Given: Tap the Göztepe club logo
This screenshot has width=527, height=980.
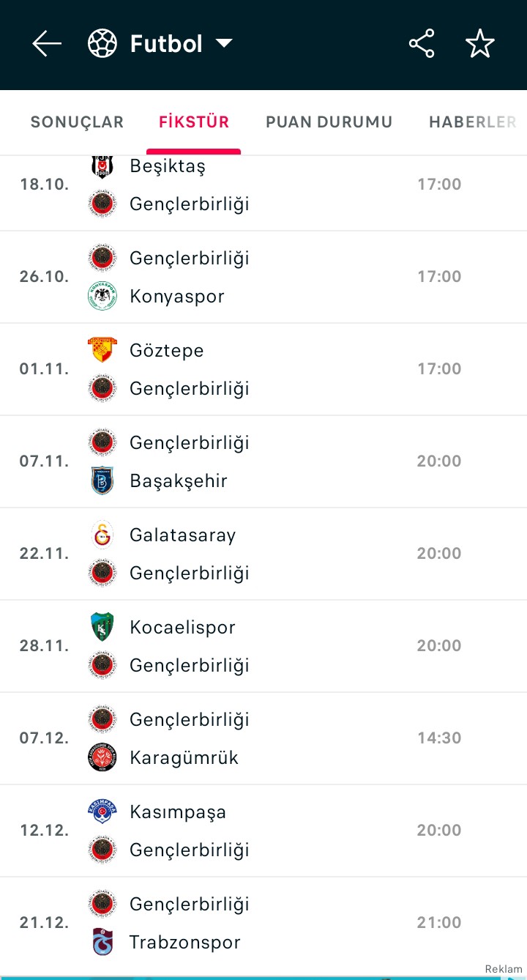Looking at the screenshot, I should (x=102, y=350).
